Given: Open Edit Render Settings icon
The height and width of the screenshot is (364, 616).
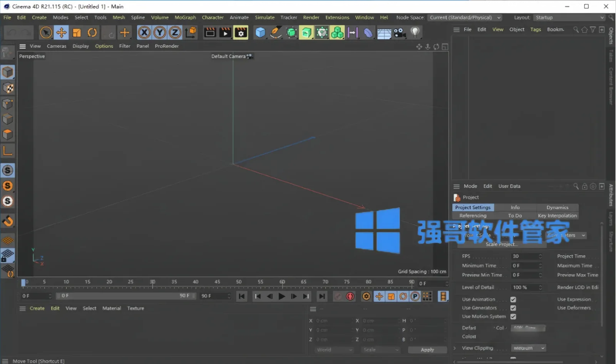Looking at the screenshot, I should coord(241,33).
